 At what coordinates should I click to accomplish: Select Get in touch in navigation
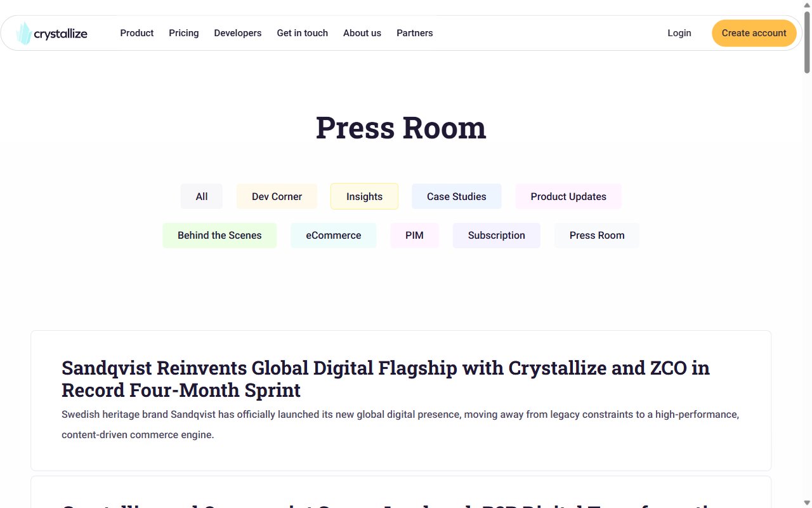303,33
